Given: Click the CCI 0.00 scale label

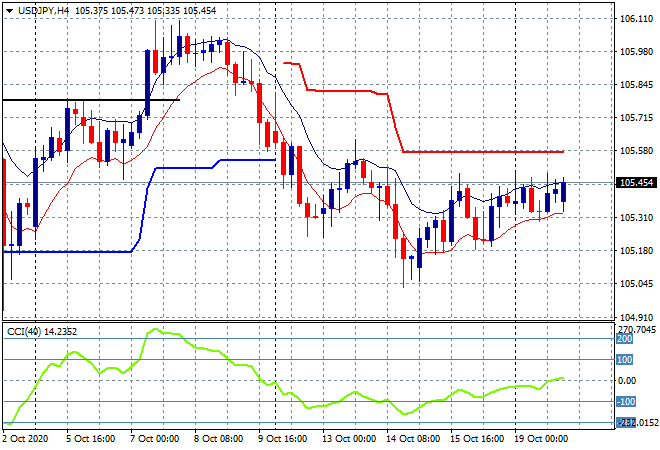Looking at the screenshot, I should pyautogui.click(x=627, y=381).
